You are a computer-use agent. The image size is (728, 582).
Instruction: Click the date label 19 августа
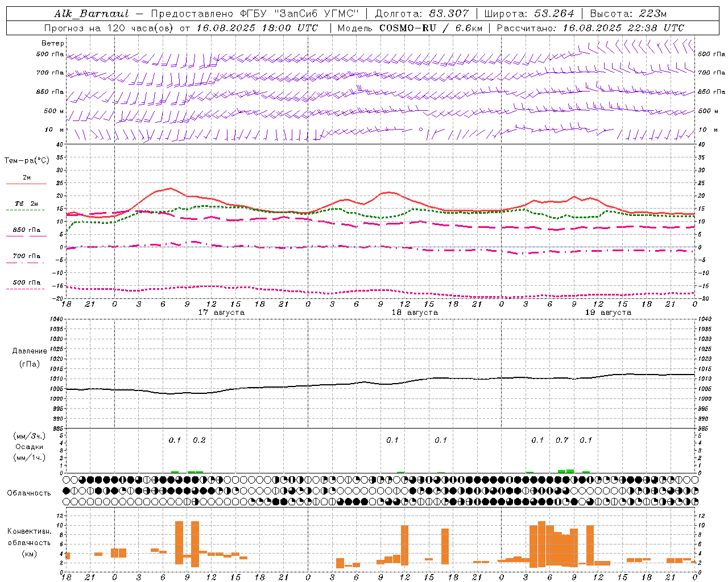tap(608, 313)
